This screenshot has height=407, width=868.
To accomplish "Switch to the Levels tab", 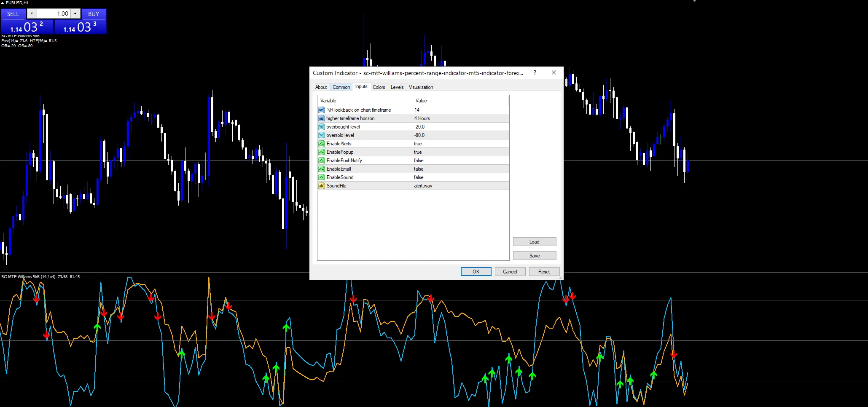I will click(x=397, y=87).
